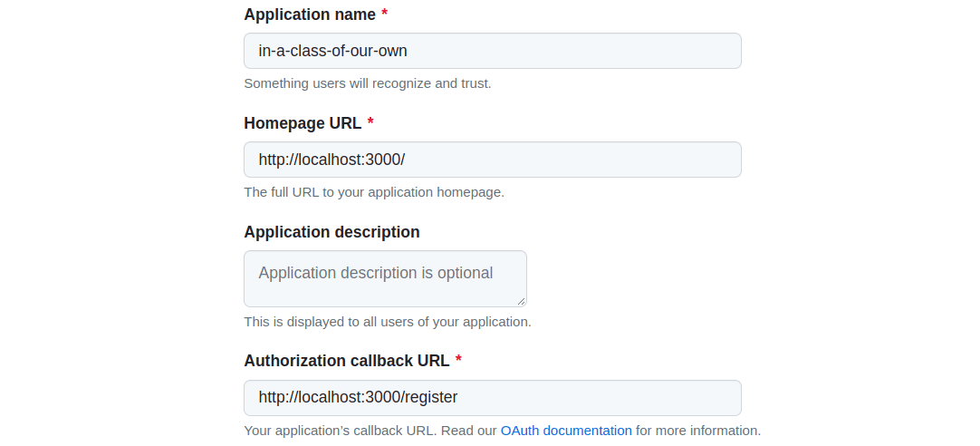Image resolution: width=980 pixels, height=446 pixels.
Task: Click the 'register' path in callback field
Action: 431,397
